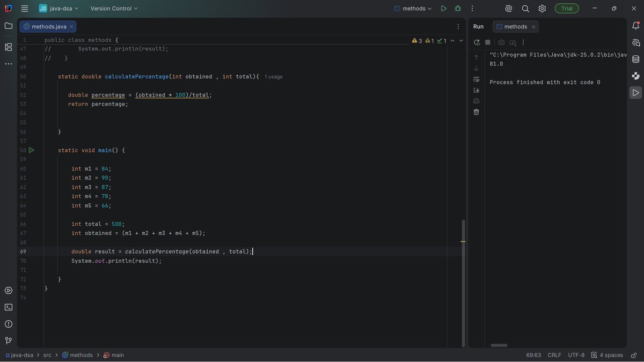Viewport: 644px width, 362px height.
Task: Open the Notifications bell
Action: coord(636,26)
